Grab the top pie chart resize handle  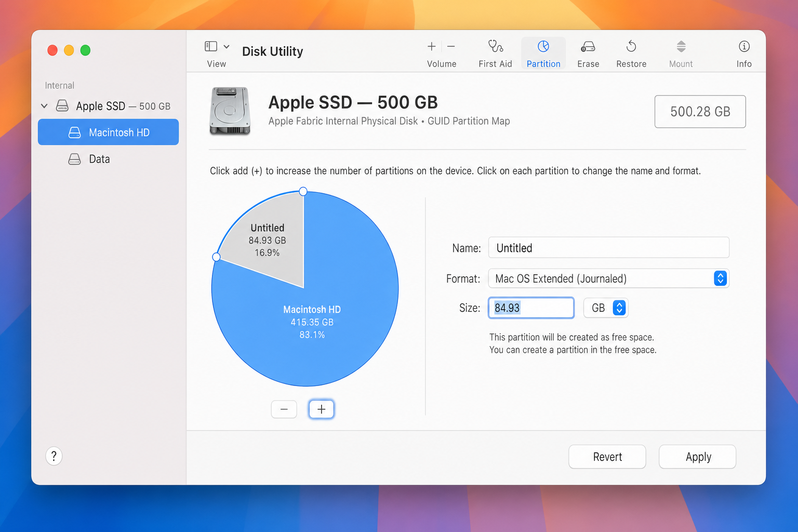click(303, 192)
